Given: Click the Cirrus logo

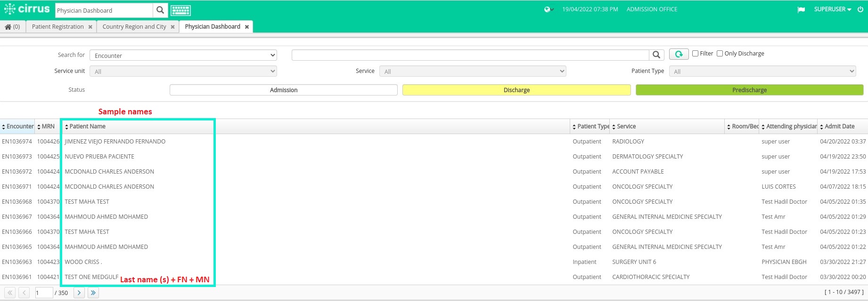Looking at the screenshot, I should coord(27,9).
